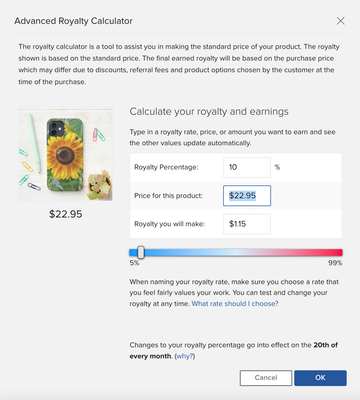Click the Royalty Percentage input field

[x=247, y=167]
